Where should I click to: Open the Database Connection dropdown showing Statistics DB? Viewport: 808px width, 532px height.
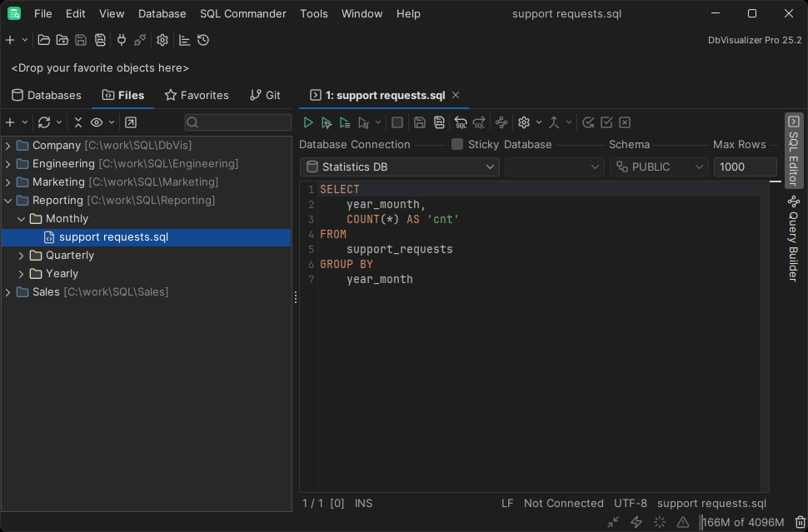pyautogui.click(x=399, y=167)
